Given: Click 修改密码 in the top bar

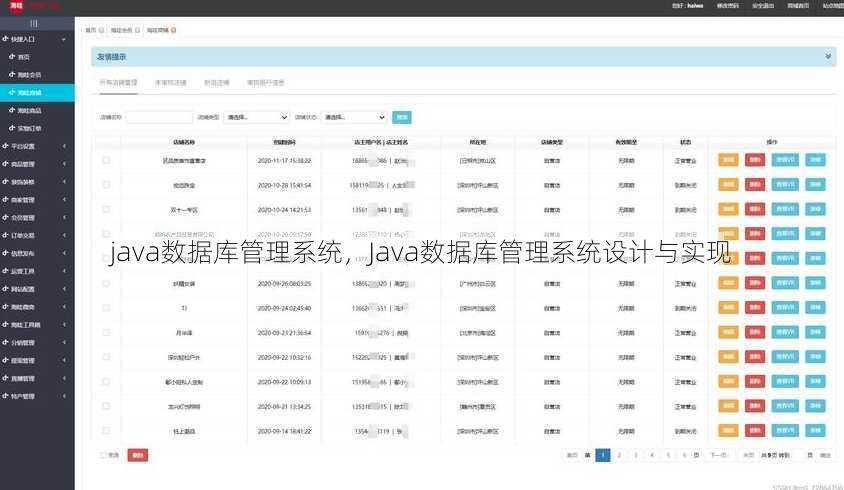Looking at the screenshot, I should tap(728, 6).
